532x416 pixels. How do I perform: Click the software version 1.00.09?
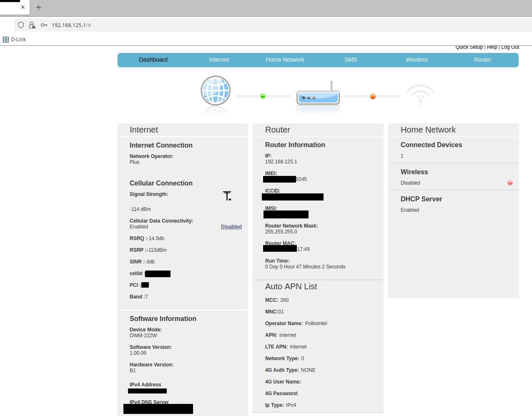tap(138, 353)
